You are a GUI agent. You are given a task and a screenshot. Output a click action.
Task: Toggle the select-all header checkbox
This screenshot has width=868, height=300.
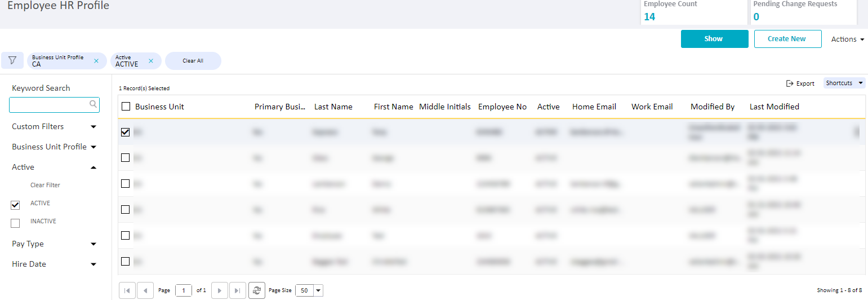pos(126,107)
